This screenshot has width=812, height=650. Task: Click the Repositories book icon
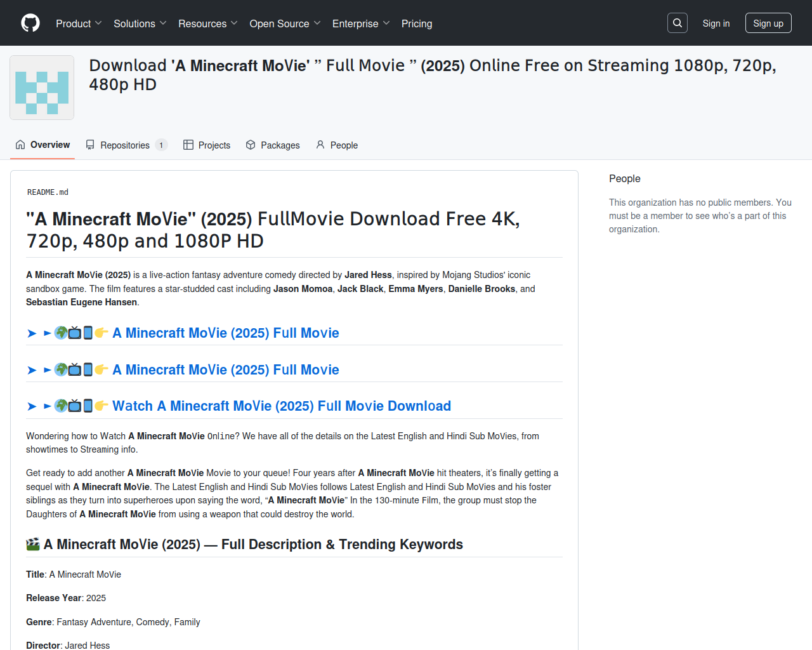coord(90,145)
